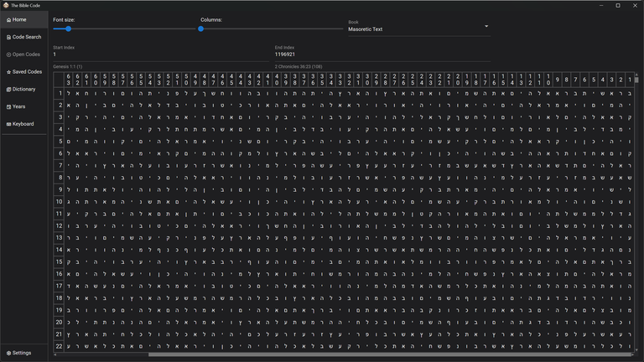
Task: Click the Home icon in the sidebar
Action: point(8,19)
